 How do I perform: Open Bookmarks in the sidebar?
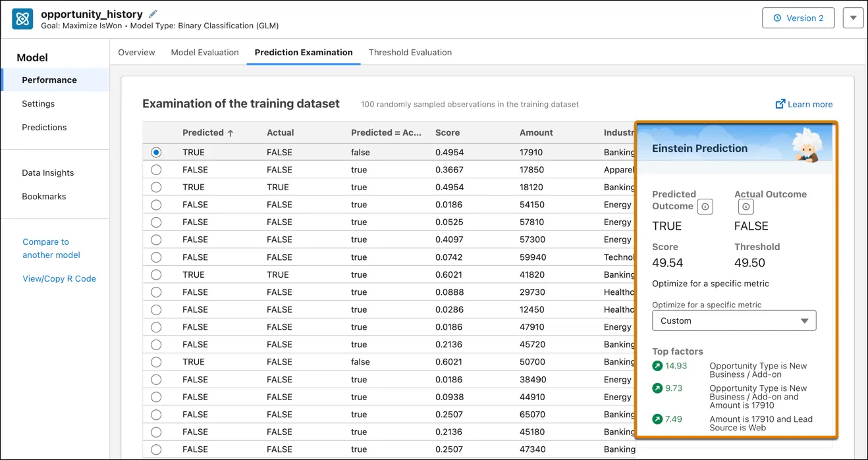[x=44, y=196]
